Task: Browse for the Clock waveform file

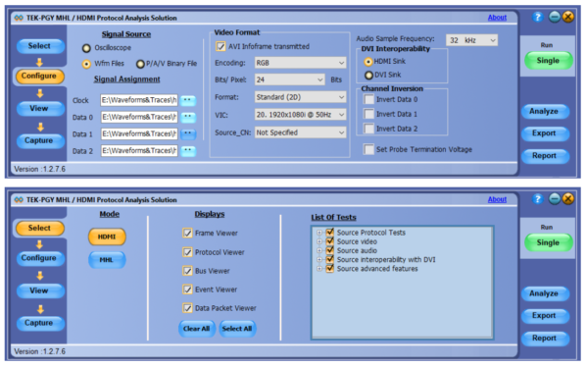Action: pos(188,101)
